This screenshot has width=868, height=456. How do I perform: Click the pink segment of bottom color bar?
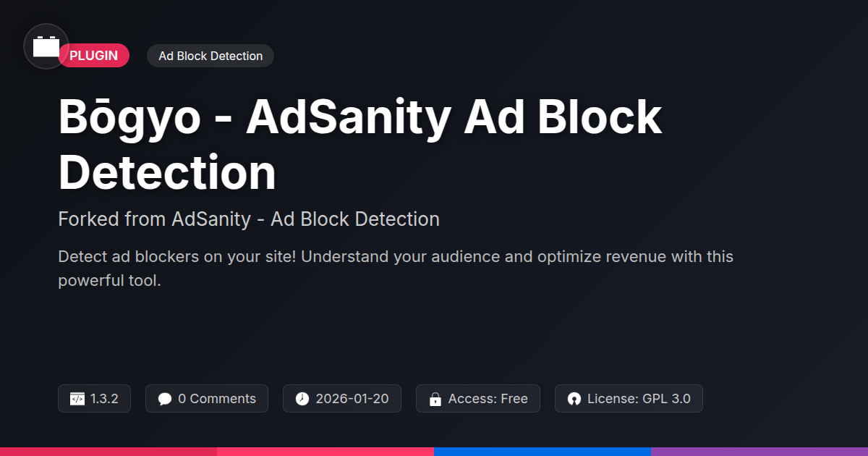click(x=325, y=451)
